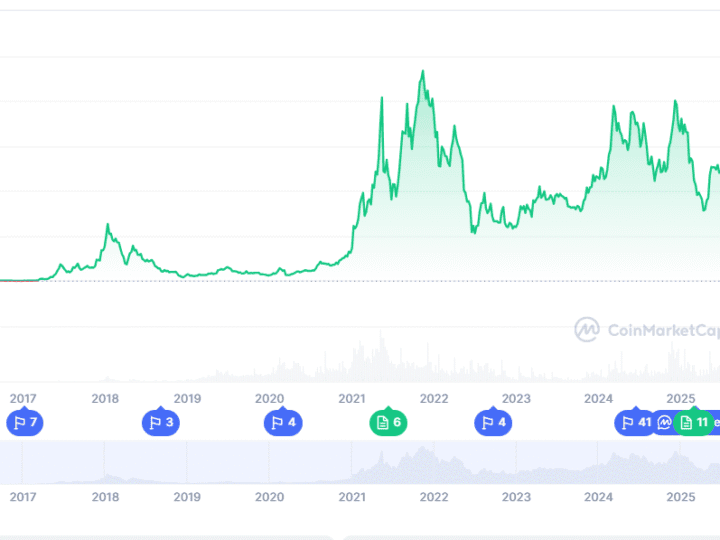Select the flag marker with 4 near 2020
This screenshot has width=720, height=540.
click(x=282, y=422)
